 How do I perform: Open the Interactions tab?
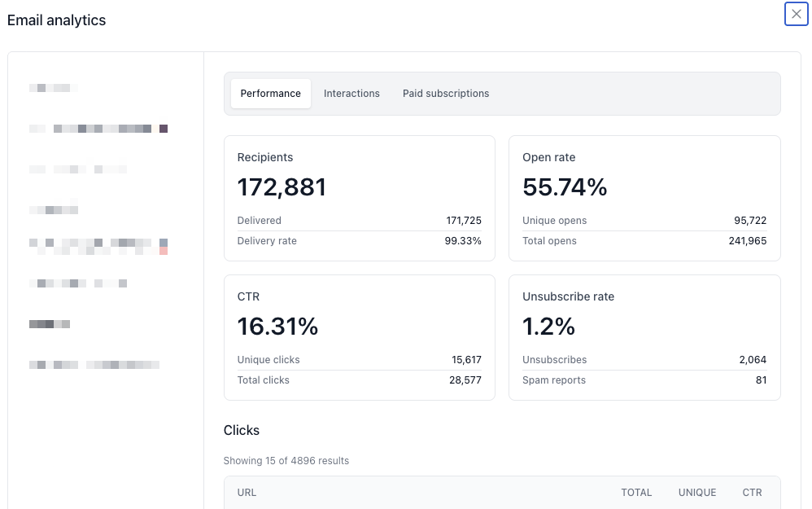(351, 94)
